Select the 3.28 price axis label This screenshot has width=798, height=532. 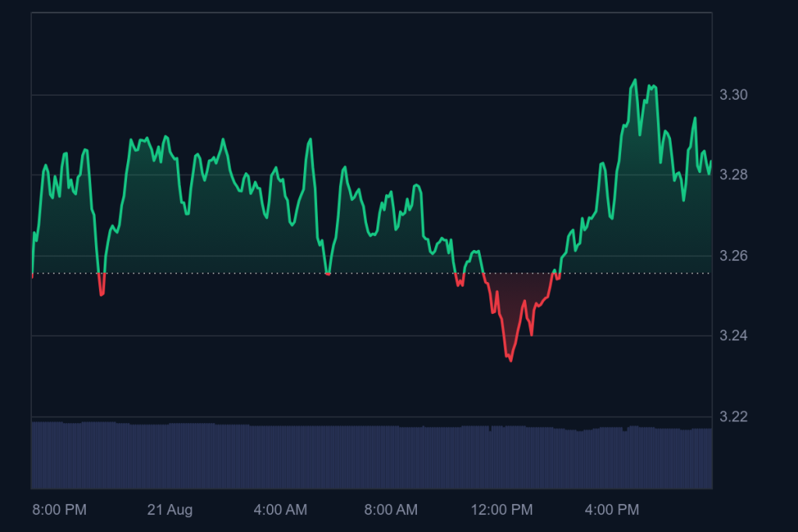(733, 175)
